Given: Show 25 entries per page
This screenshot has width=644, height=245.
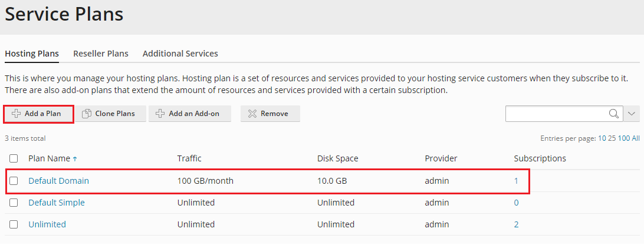Looking at the screenshot, I should tap(612, 138).
